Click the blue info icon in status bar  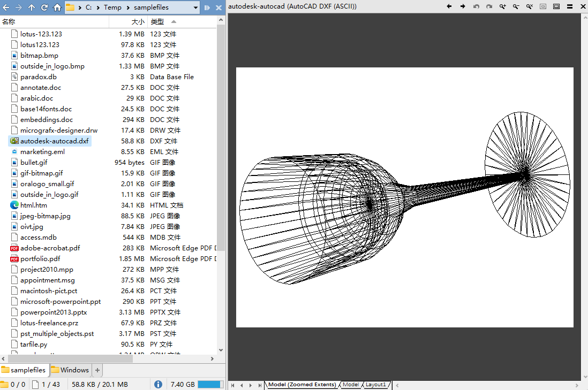tap(158, 384)
